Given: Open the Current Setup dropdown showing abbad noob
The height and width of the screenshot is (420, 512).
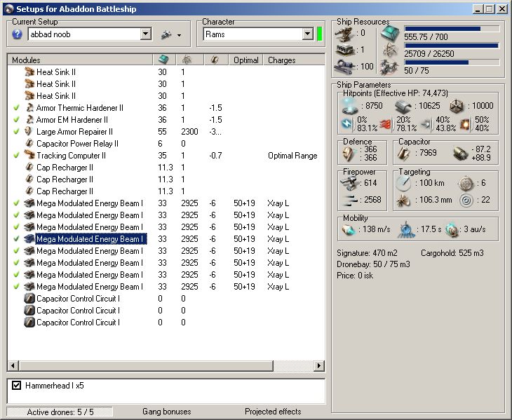Looking at the screenshot, I should [146, 34].
